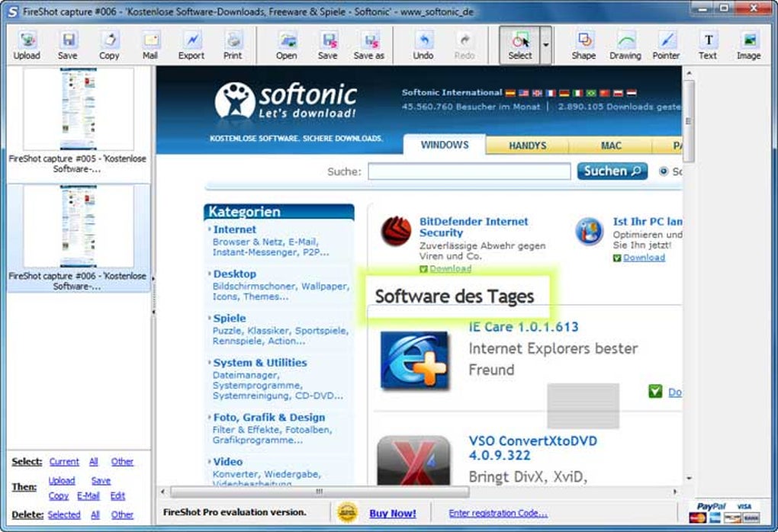The width and height of the screenshot is (778, 532).
Task: Click the horizontal scrollbar right arrow
Action: point(675,492)
